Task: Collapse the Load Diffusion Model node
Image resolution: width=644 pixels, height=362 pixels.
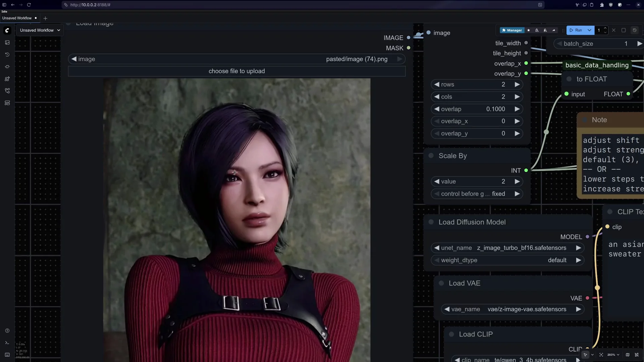Action: 431,222
